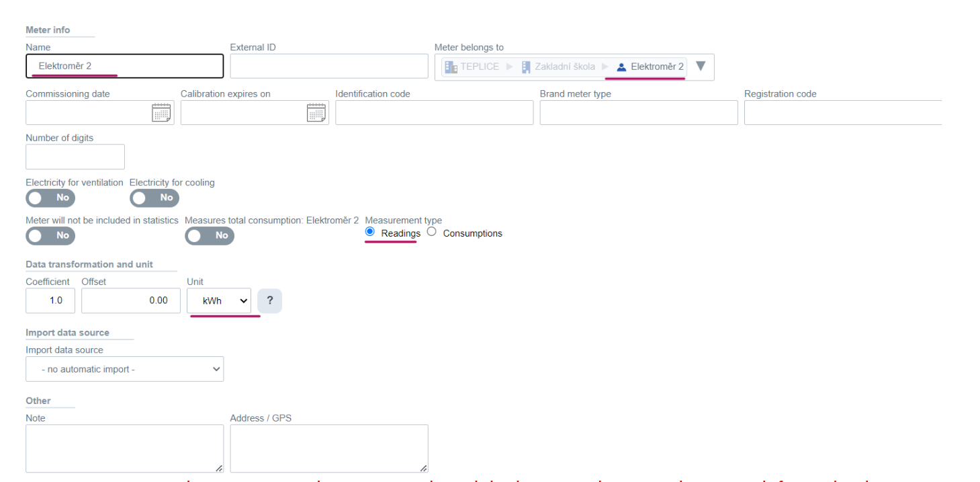Click the Name field containing Elektroměr 2
The image size is (980, 482).
124,66
